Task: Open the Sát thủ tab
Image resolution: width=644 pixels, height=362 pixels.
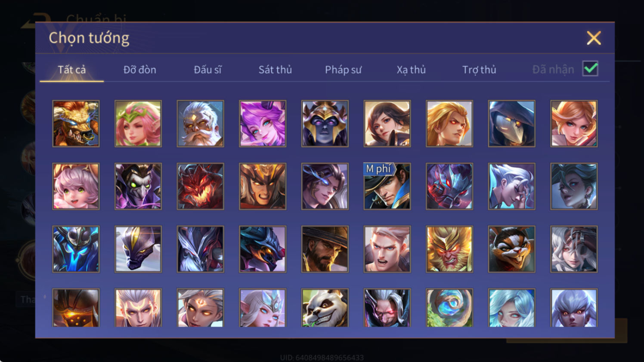Action: pyautogui.click(x=275, y=70)
